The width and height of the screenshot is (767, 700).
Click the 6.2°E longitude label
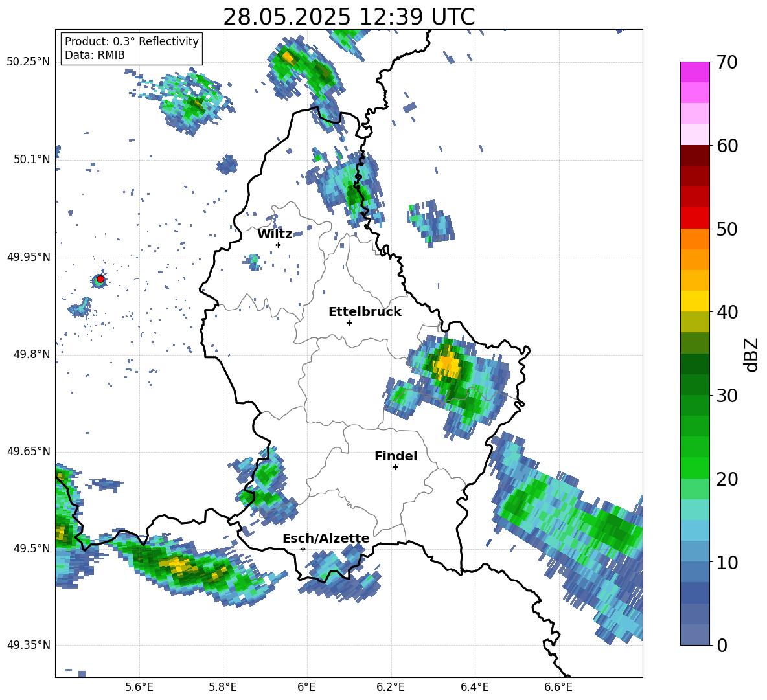coord(391,687)
